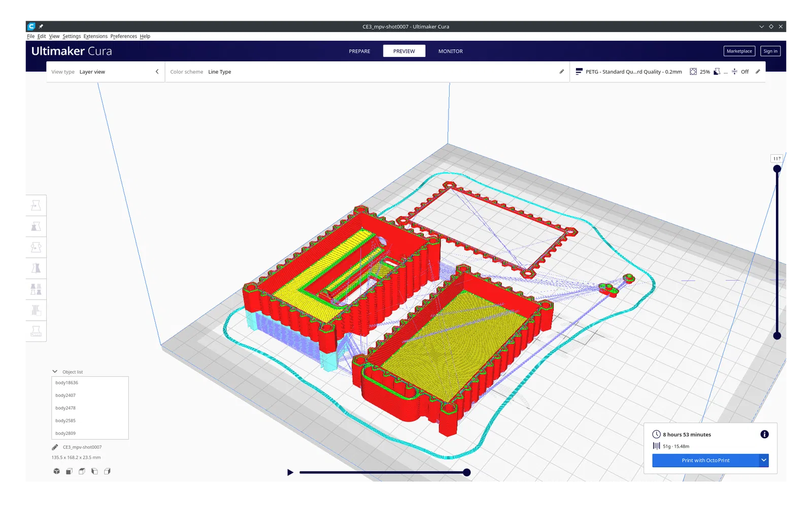This screenshot has width=812, height=512.
Task: Open the Preferences menu
Action: (124, 37)
